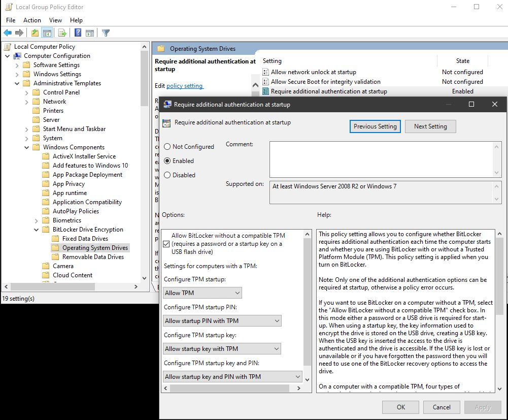Click the Local Computer Policy root icon

[x=8, y=47]
